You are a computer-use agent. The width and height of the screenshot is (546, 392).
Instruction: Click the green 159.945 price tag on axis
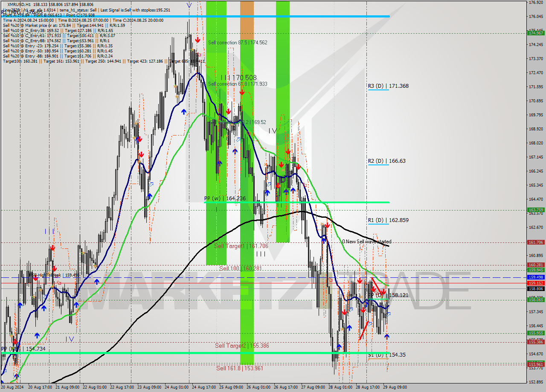click(536, 270)
